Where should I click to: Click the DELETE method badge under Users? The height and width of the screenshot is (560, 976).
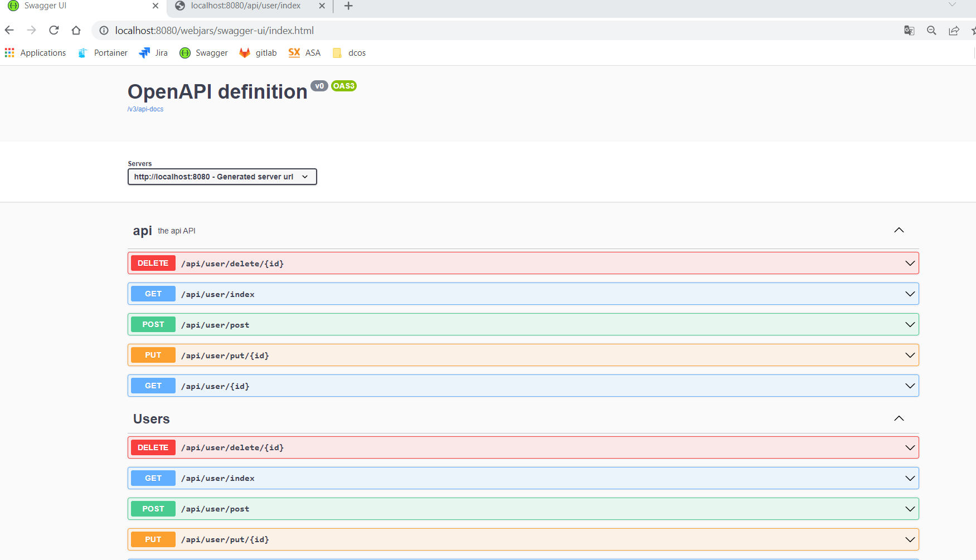[x=153, y=447]
